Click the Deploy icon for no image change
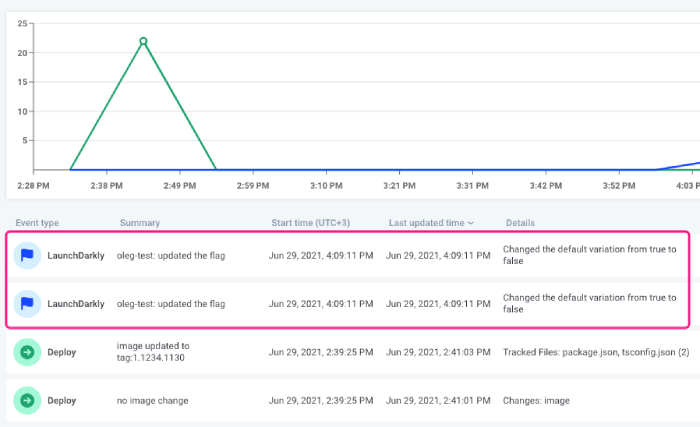 27,400
